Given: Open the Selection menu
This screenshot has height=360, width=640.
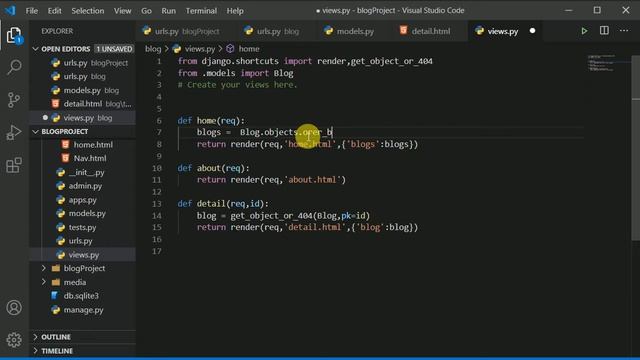Looking at the screenshot, I should point(88,11).
